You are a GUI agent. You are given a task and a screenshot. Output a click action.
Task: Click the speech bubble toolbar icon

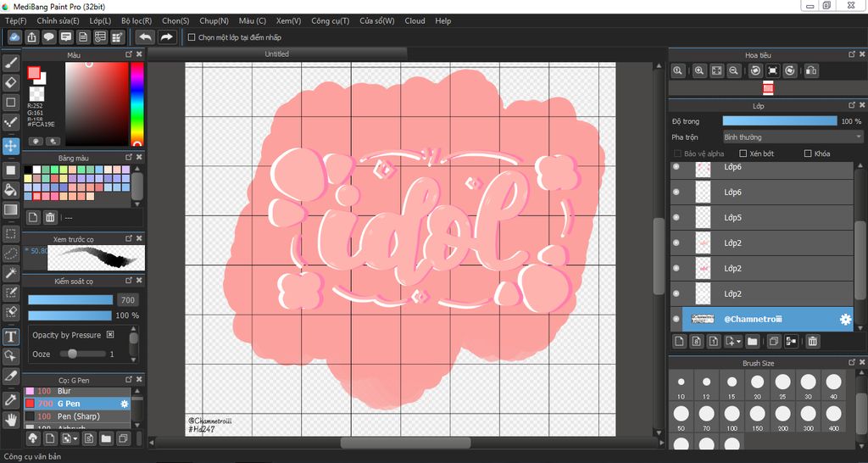(48, 37)
